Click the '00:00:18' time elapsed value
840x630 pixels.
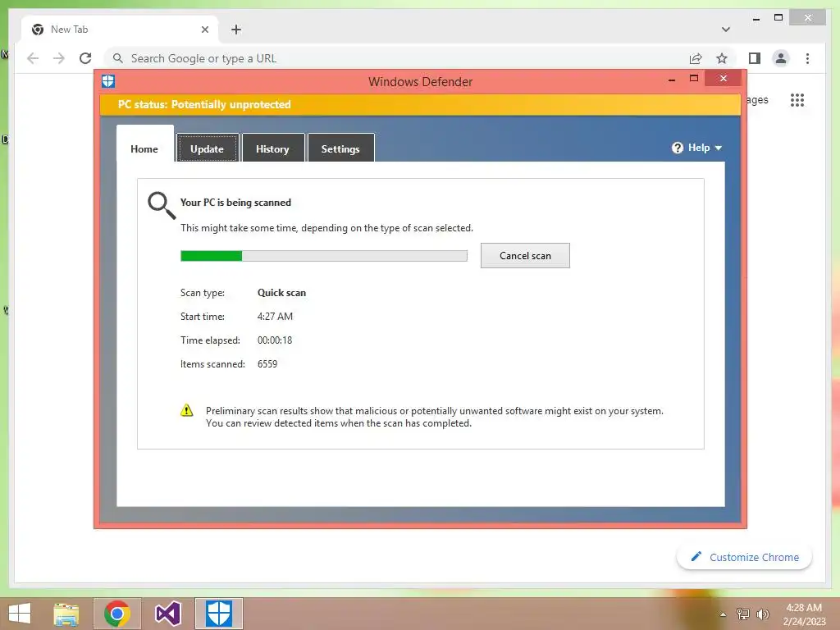[274, 340]
